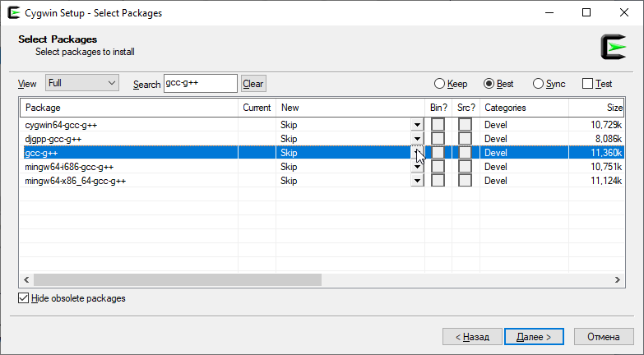Image resolution: width=644 pixels, height=355 pixels.
Task: Enable the Test checkbox
Action: coord(587,84)
